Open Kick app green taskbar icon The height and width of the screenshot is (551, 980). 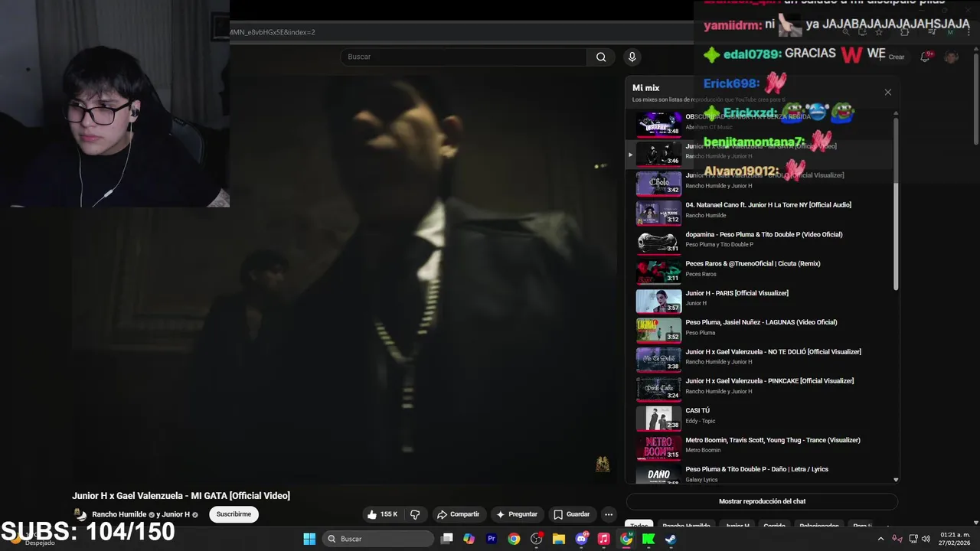[x=648, y=539]
